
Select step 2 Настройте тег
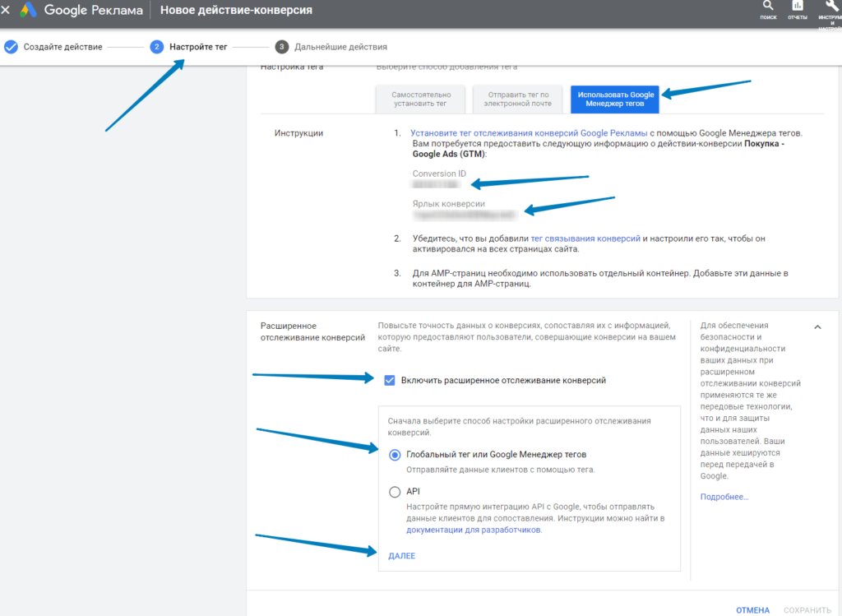[189, 47]
